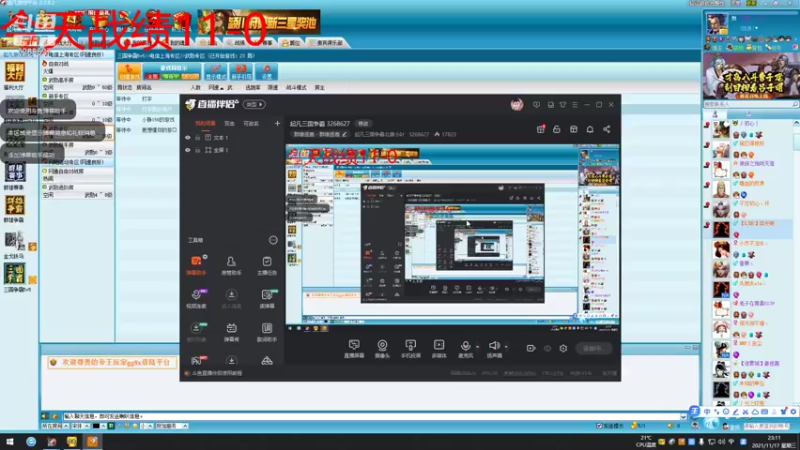Viewport: 800px width, 450px height.
Task: Click the 修改 button beside room title
Action: 363,123
